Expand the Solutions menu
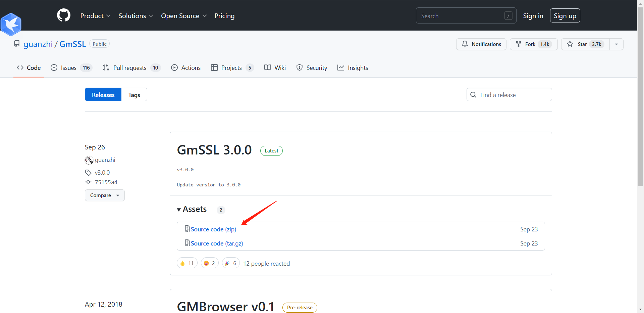This screenshot has height=313, width=644. (136, 16)
